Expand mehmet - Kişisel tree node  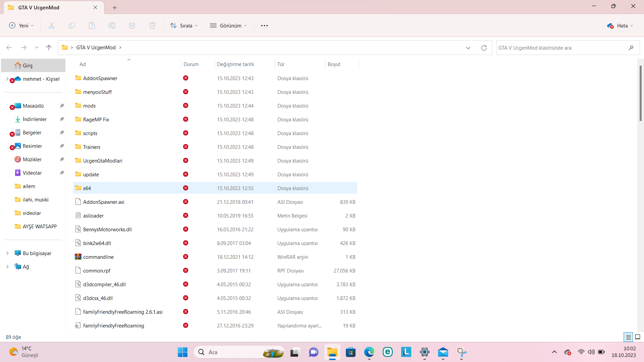tap(7, 79)
